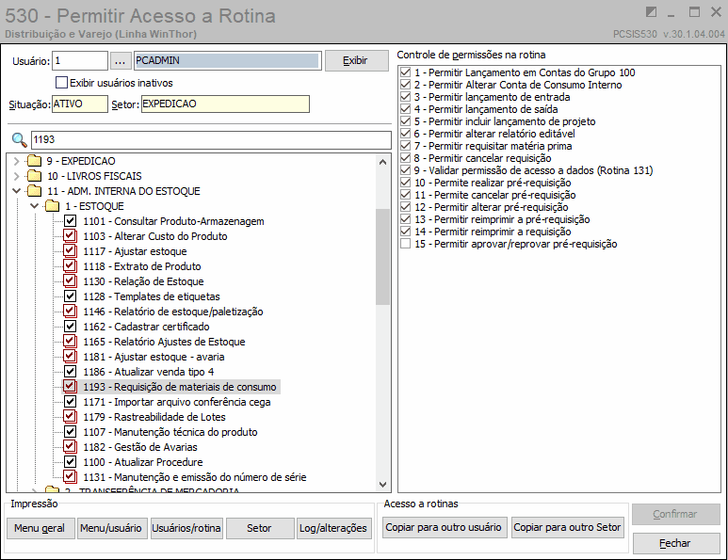Click Exibir button to show user

pyautogui.click(x=357, y=61)
